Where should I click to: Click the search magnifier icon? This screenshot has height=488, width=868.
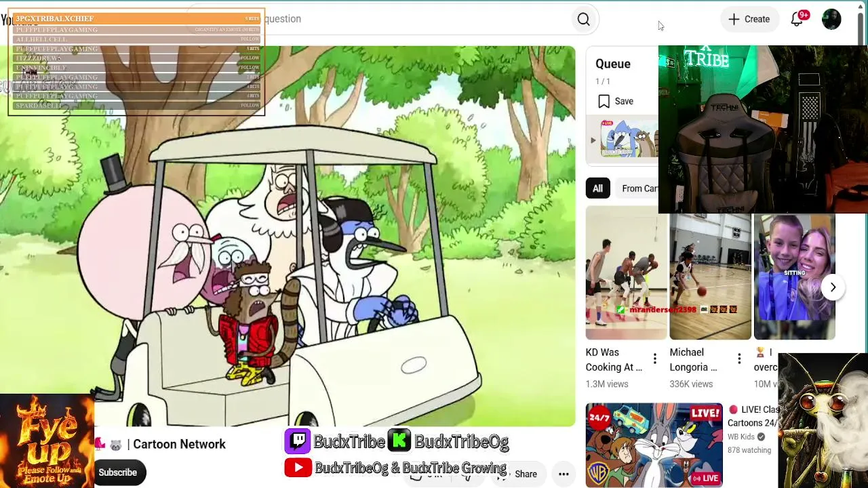pos(583,19)
